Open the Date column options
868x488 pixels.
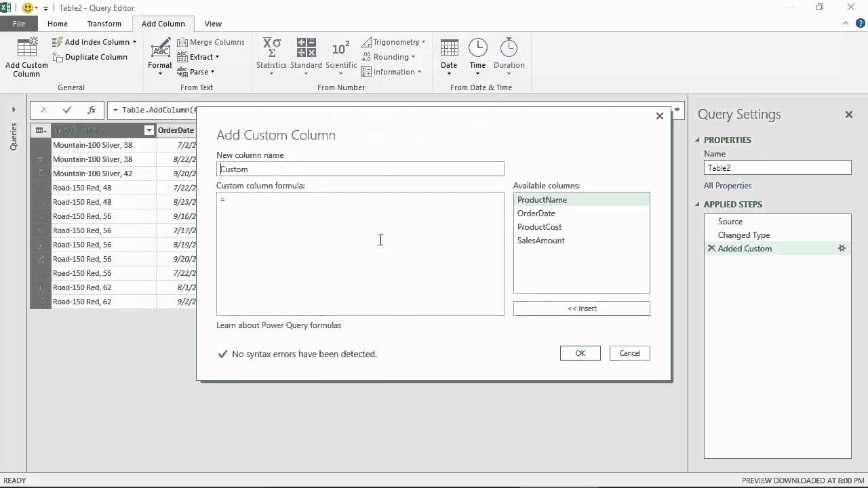(x=449, y=58)
